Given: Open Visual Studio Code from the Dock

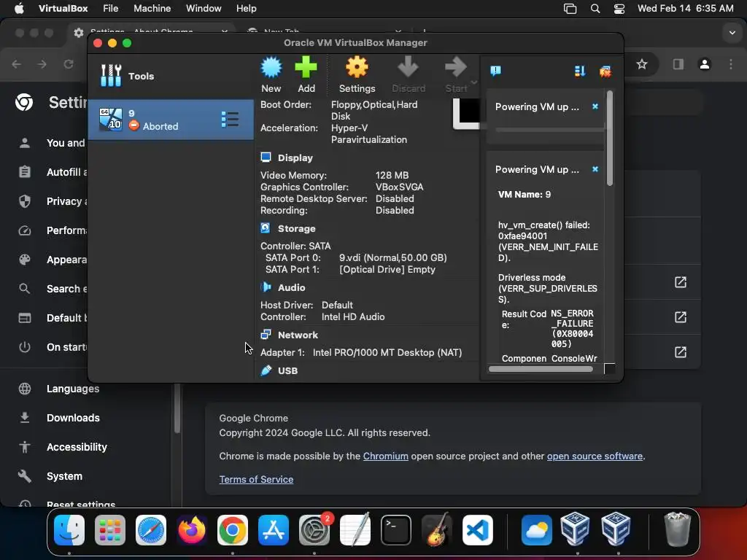Looking at the screenshot, I should 477,530.
